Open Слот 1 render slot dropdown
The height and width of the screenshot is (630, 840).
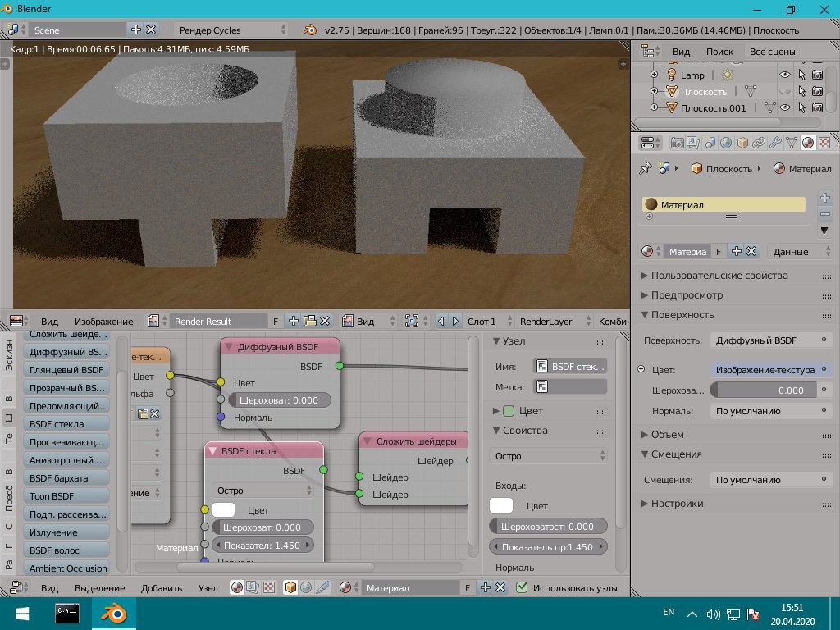pyautogui.click(x=488, y=321)
